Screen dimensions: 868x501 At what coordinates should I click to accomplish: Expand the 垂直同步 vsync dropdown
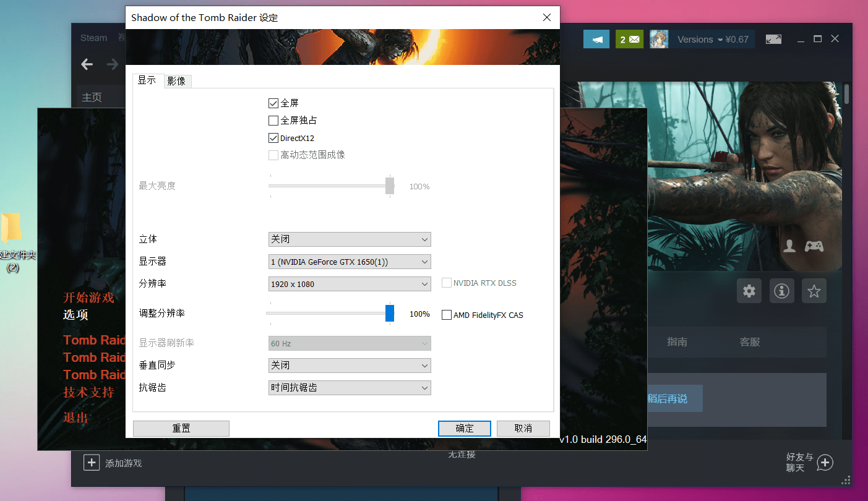[x=350, y=366]
